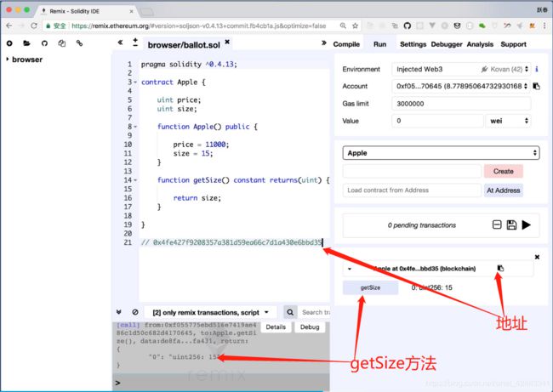553x392 pixels.
Task: Open Chrome's three-dot menu
Action: (x=544, y=26)
